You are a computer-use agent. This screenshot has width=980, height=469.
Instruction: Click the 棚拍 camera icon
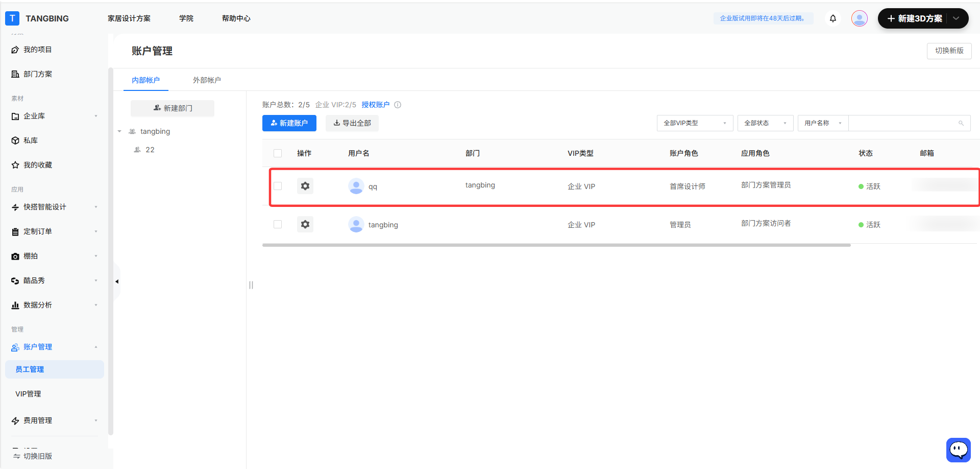tap(15, 256)
